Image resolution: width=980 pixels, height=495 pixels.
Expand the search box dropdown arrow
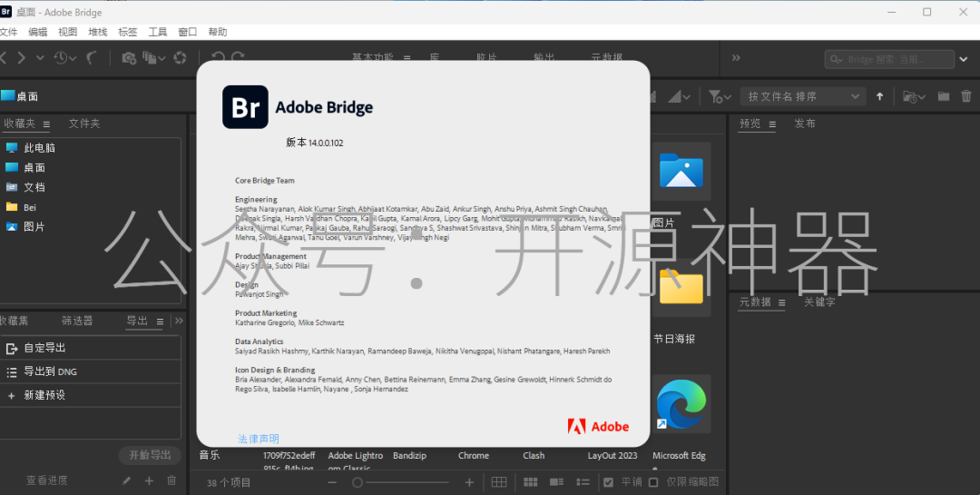(x=964, y=59)
